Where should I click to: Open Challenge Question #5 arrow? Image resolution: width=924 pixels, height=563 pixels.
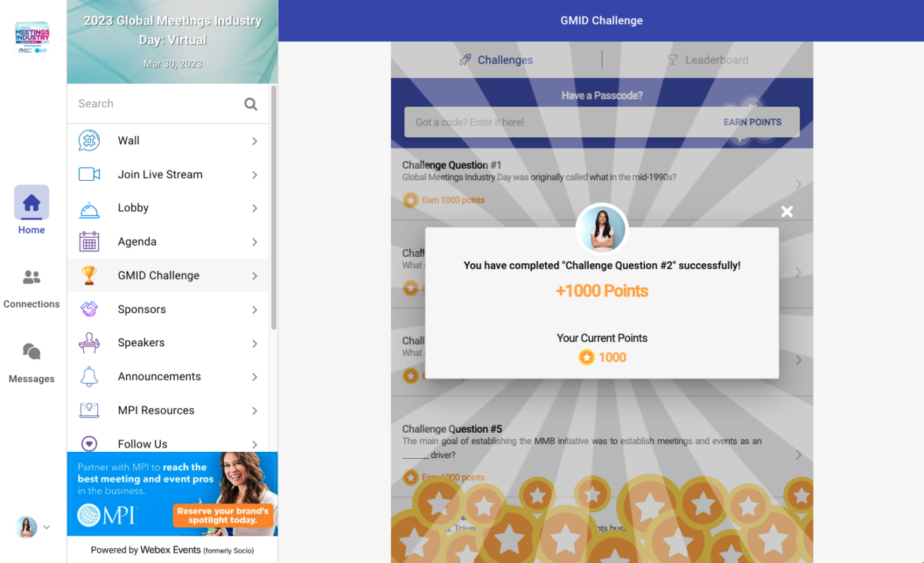tap(799, 455)
